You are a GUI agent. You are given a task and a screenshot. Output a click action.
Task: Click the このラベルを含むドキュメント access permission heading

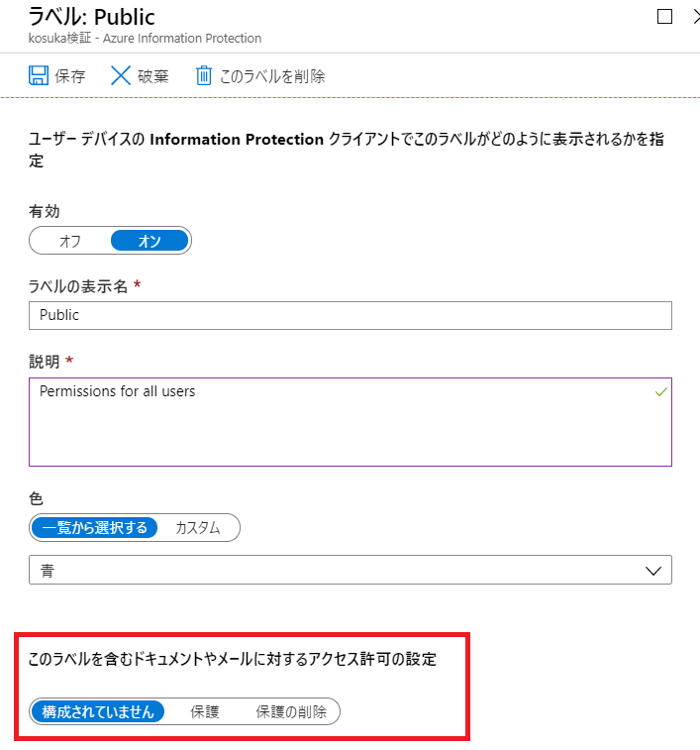[233, 659]
